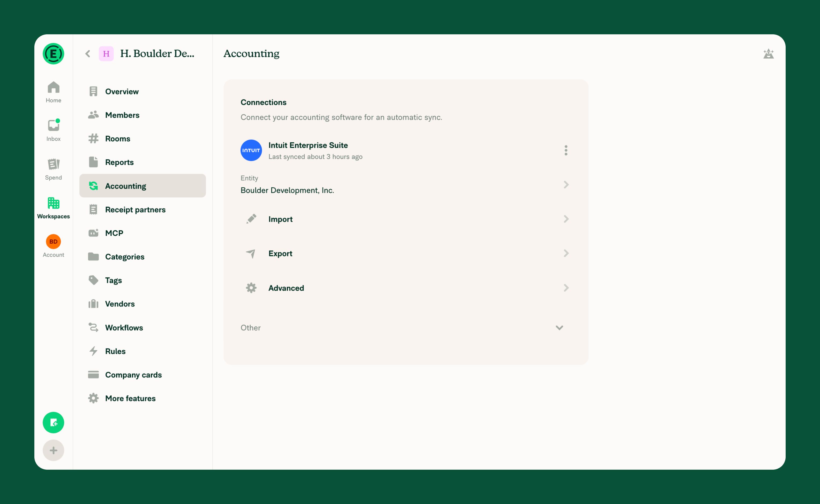The width and height of the screenshot is (820, 504).
Task: Click the Expensify logo icon
Action: 53,54
